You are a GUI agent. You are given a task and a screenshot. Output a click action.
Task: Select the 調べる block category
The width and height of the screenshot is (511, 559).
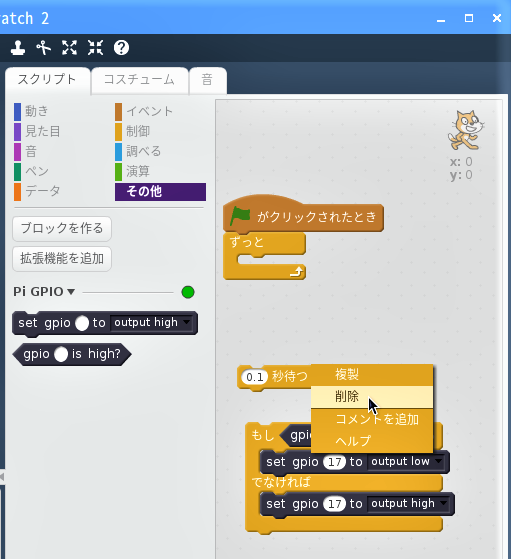[x=138, y=151]
